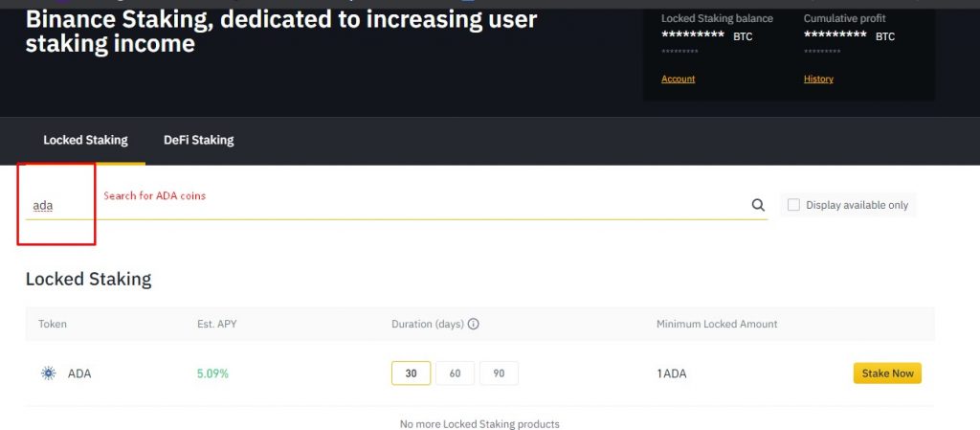Click the ADA token name
Viewport: 980px width, 430px height.
pyautogui.click(x=79, y=373)
